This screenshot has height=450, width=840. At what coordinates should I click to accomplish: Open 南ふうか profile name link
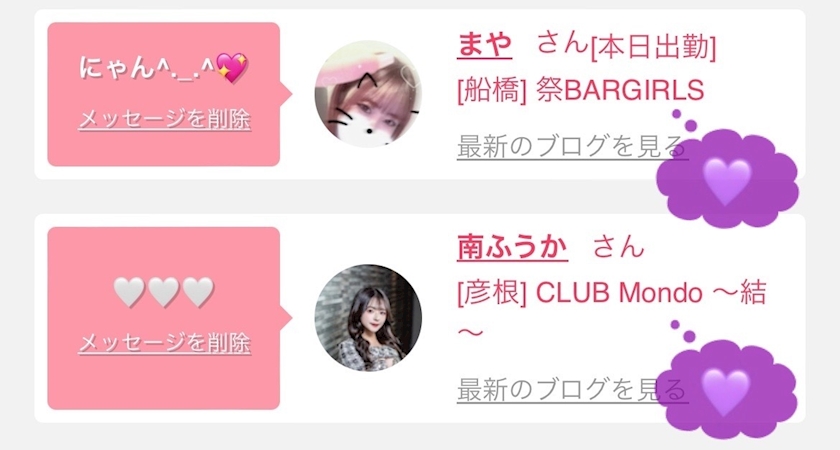pos(512,248)
